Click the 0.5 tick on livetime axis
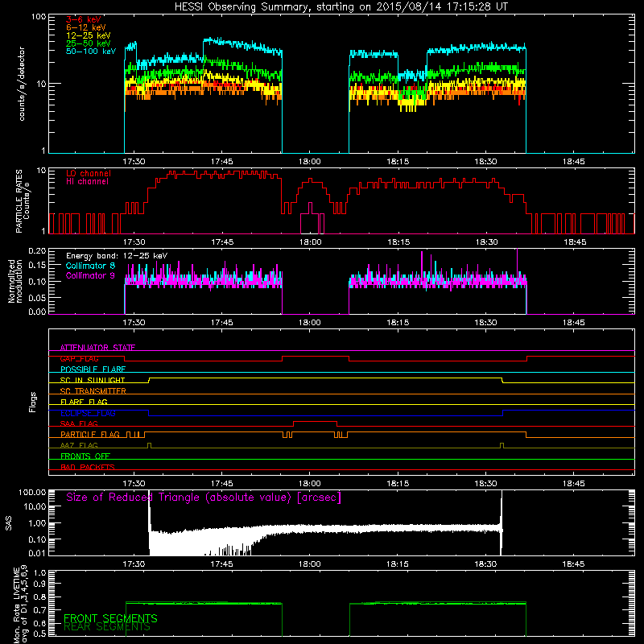The height and width of the screenshot is (644, 644). (39, 634)
